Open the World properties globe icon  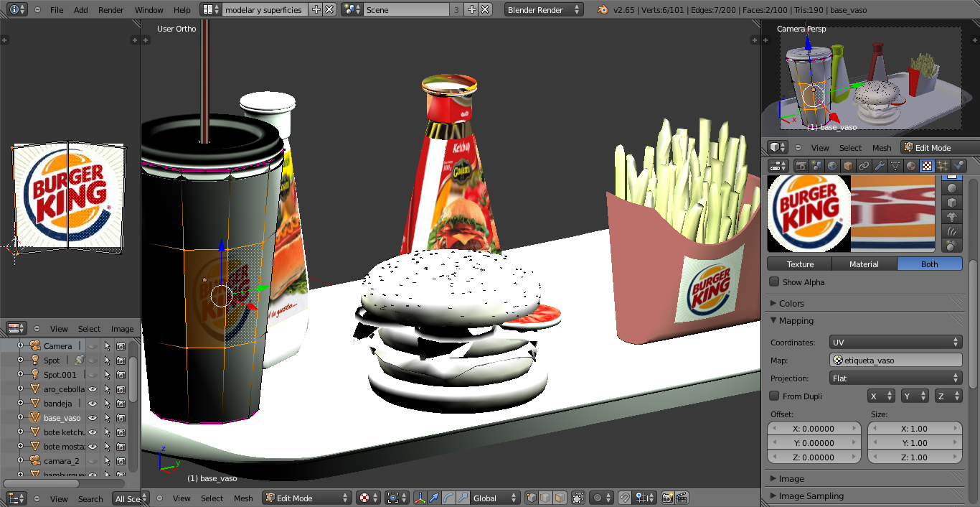pos(832,166)
